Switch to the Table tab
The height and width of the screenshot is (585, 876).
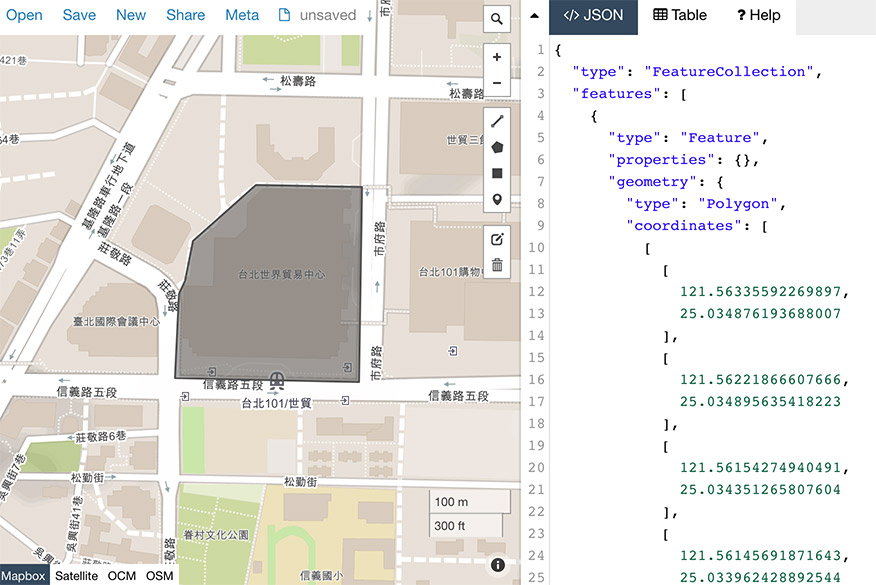(680, 15)
